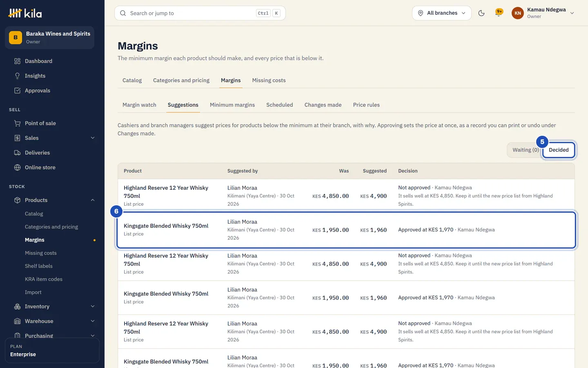This screenshot has height=368, width=588.
Task: Click the search magnifier icon
Action: pos(123,13)
